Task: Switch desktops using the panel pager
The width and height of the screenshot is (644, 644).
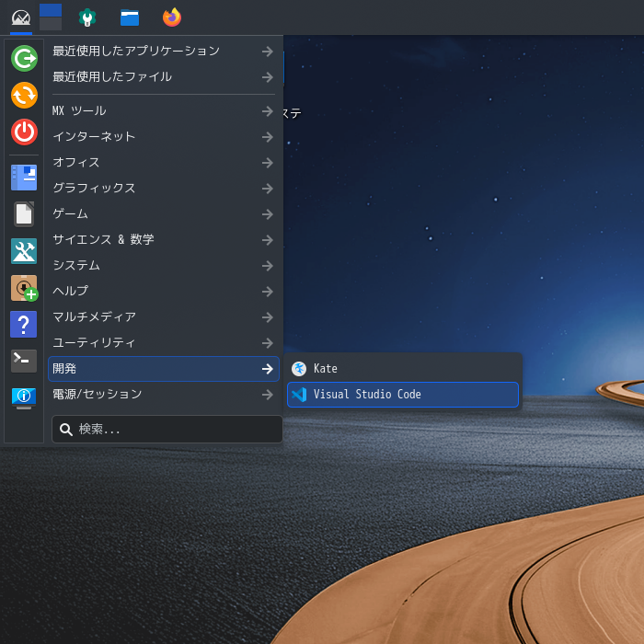Action: [x=51, y=17]
